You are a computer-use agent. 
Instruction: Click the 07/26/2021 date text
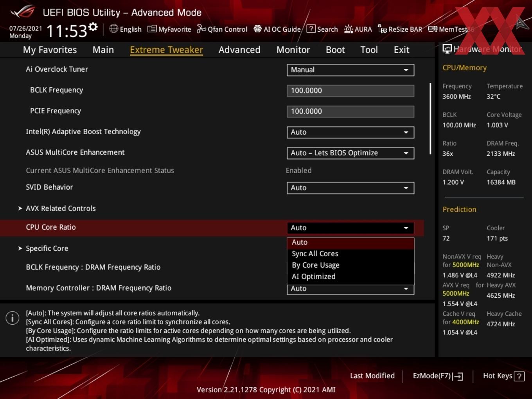coord(25,28)
